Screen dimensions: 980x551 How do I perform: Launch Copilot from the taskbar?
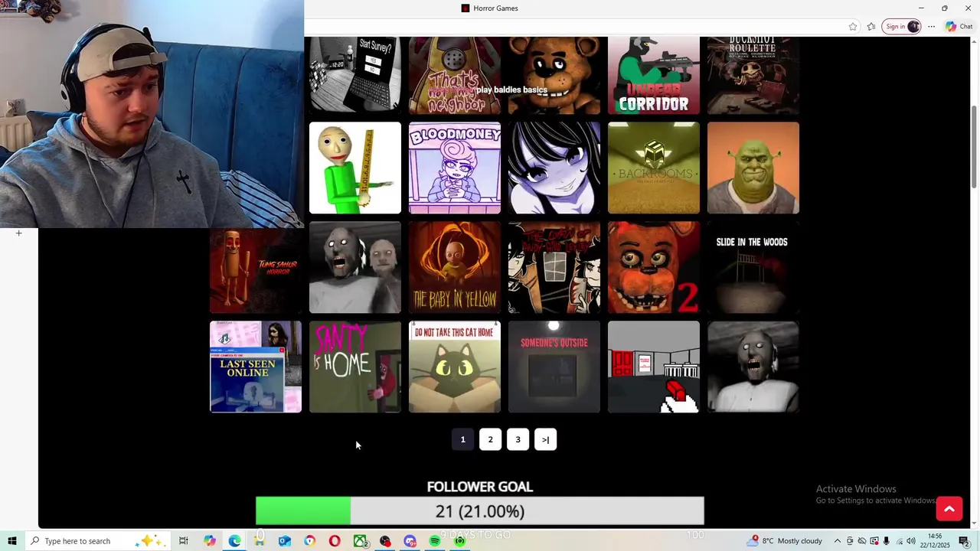(210, 541)
